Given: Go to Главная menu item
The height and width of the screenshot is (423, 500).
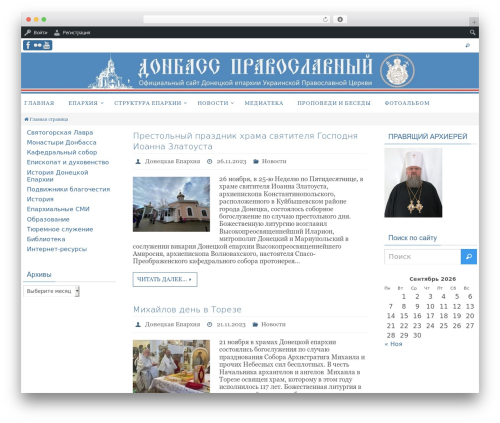Looking at the screenshot, I should pyautogui.click(x=39, y=103).
